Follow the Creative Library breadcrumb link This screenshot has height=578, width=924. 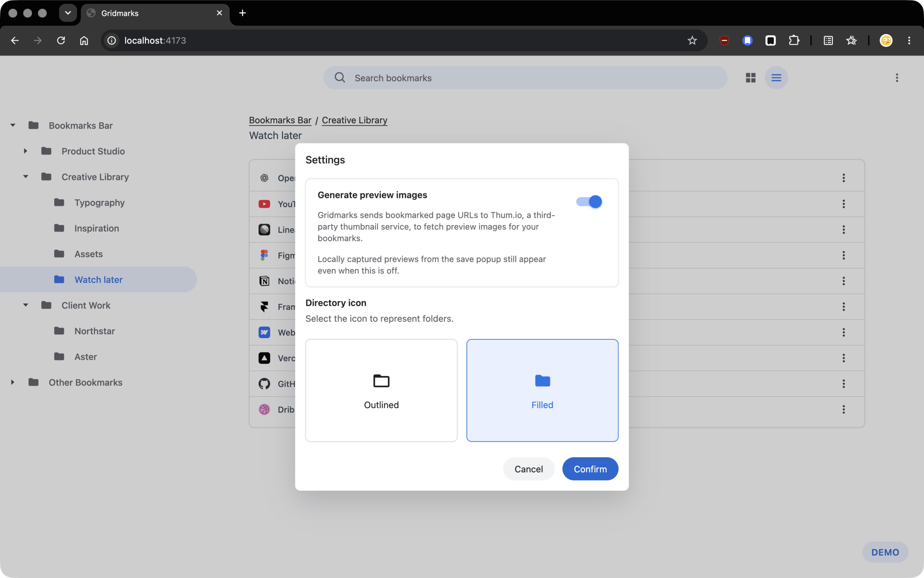[354, 120]
